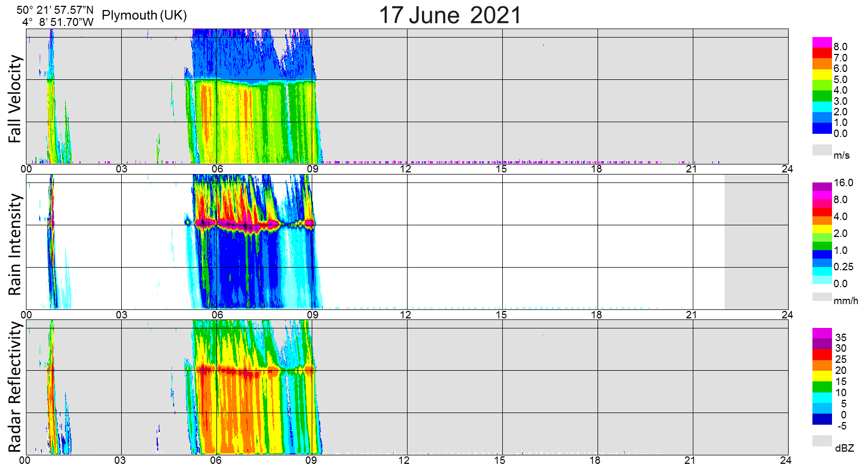Click the gray missing-data block in Rain Intensity plot
Image resolution: width=868 pixels, height=476 pixels.
(756, 242)
